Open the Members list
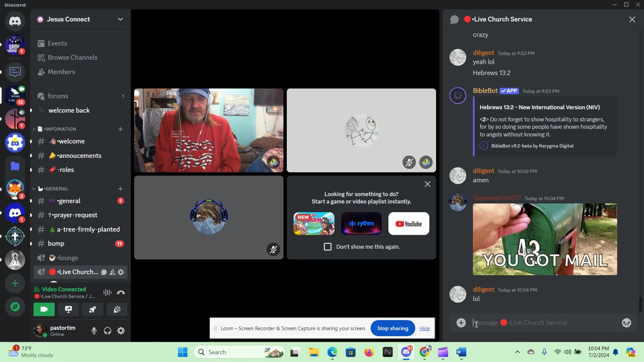Screen dimensions: 644x362 pos(80,72)
